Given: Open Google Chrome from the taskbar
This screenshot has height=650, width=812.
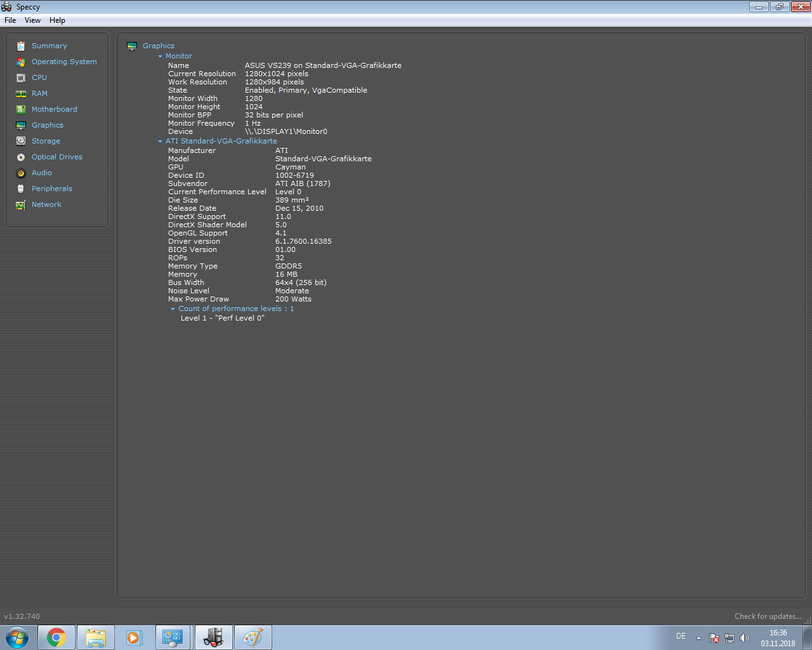Looking at the screenshot, I should [x=56, y=637].
